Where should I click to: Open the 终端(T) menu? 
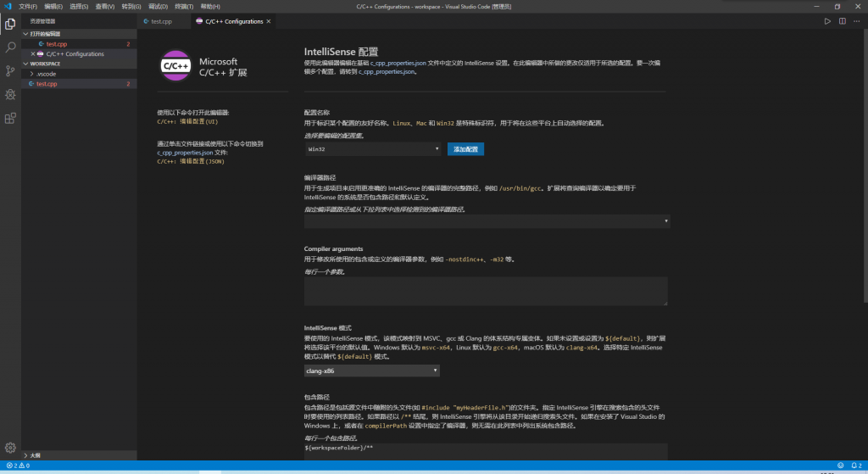pyautogui.click(x=184, y=7)
